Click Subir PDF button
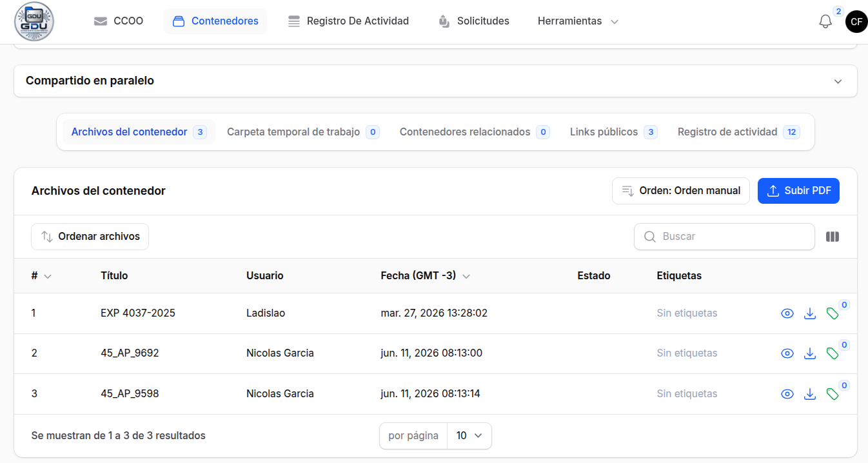Screen dimensions: 868x463 pyautogui.click(x=798, y=191)
